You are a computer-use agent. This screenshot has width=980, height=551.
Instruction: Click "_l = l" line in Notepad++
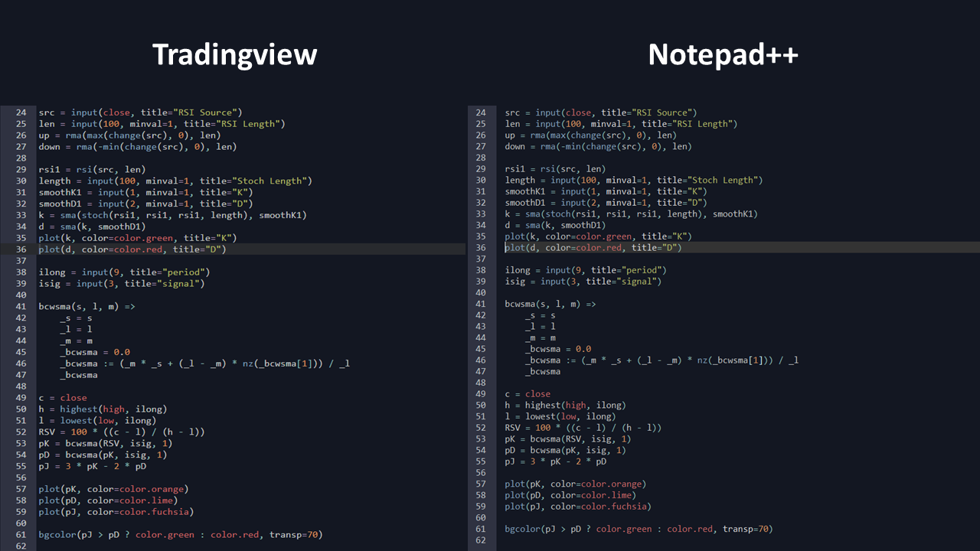541,326
